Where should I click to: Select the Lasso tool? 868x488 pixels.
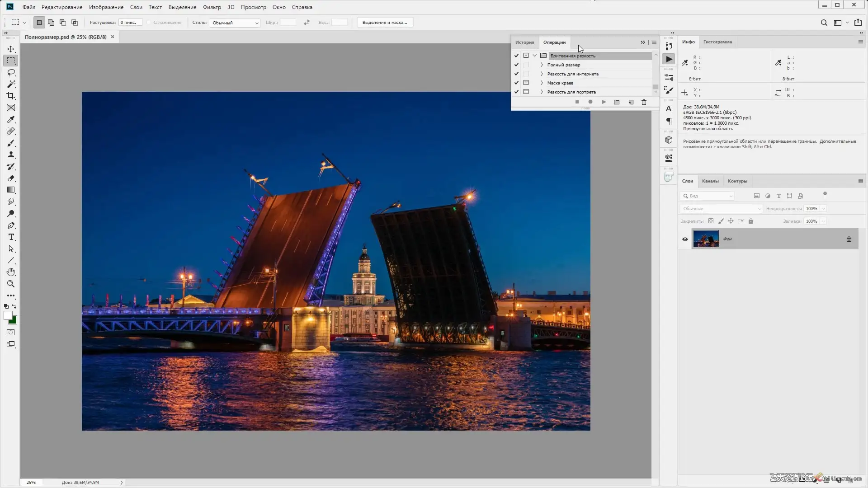pyautogui.click(x=11, y=72)
